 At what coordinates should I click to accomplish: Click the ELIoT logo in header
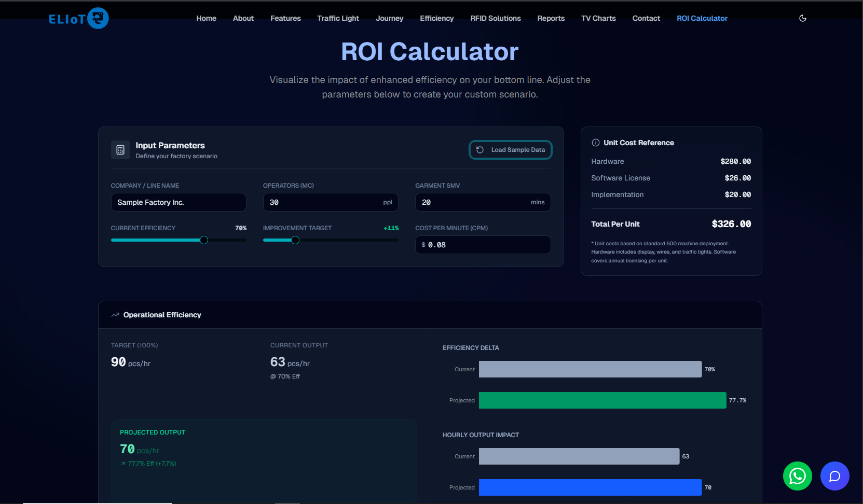click(x=78, y=19)
